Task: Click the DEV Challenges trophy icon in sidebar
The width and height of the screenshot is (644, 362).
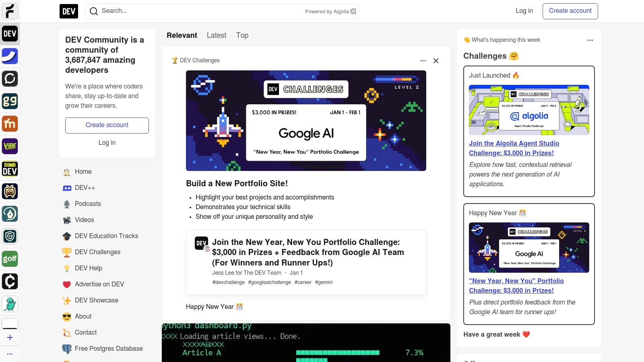Action: coord(66,252)
